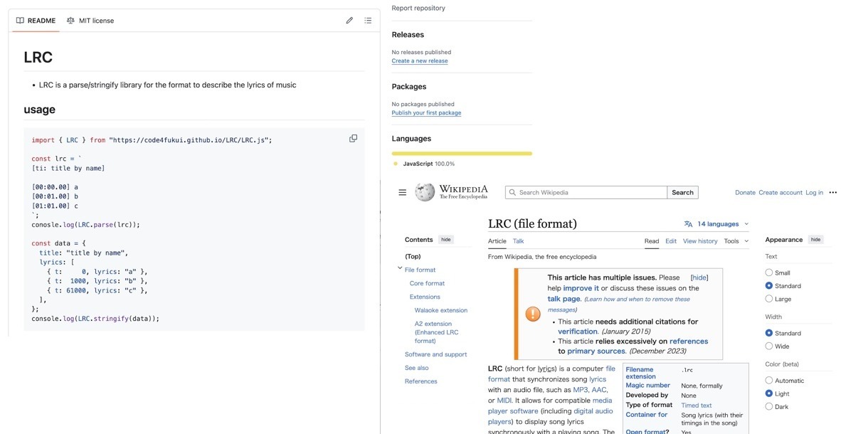The width and height of the screenshot is (868, 434).
Task: Click the Log in link
Action: pos(814,192)
